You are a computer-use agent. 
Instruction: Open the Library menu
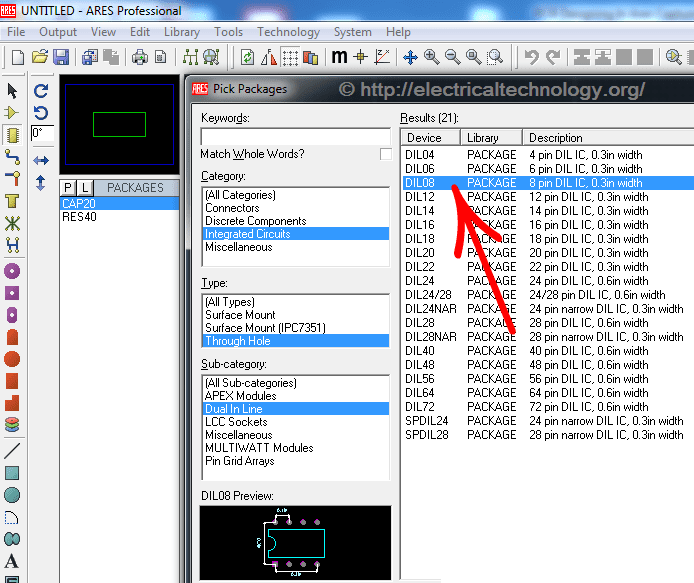[x=181, y=32]
